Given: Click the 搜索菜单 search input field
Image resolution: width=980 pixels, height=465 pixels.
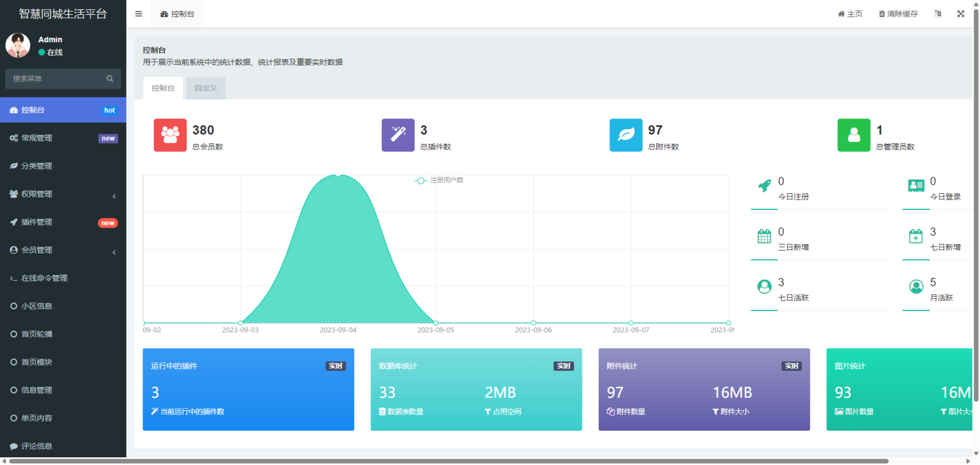Looking at the screenshot, I should click(x=56, y=79).
